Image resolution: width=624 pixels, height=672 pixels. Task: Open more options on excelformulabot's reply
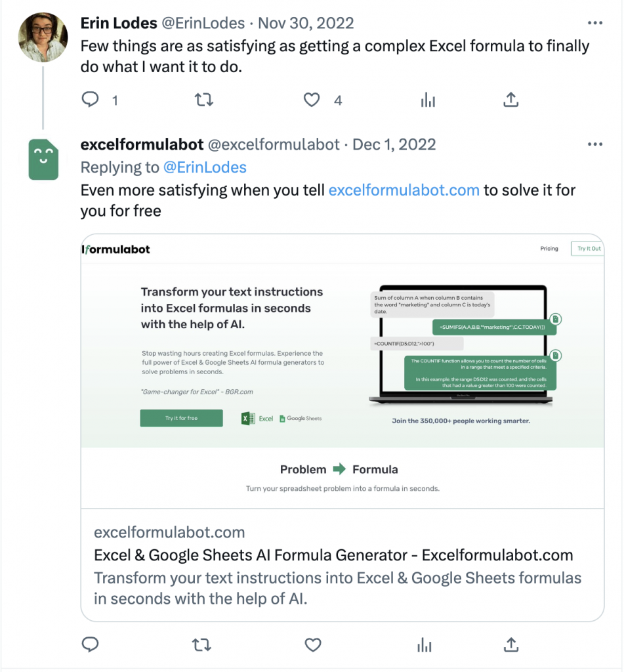[x=595, y=144]
